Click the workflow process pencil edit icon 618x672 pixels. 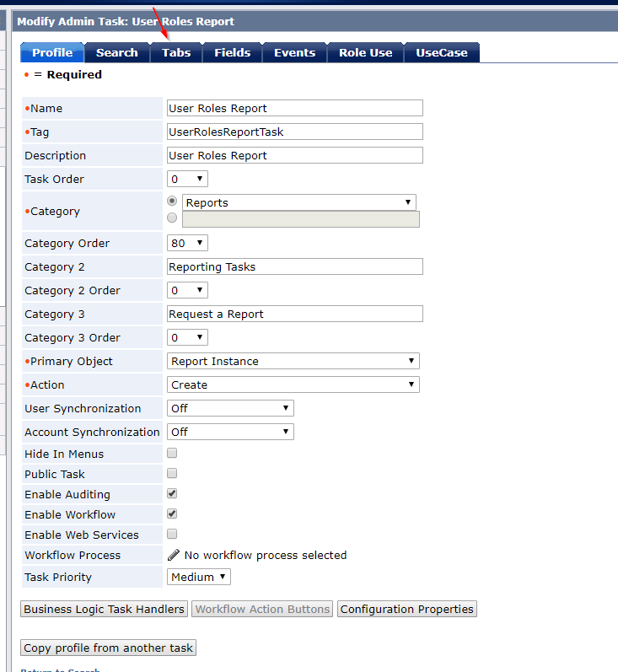click(174, 555)
